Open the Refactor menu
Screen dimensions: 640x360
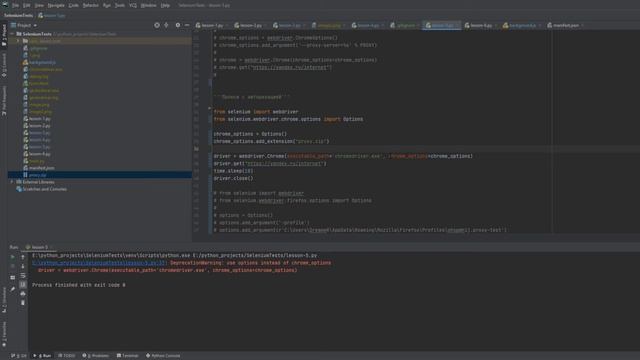coord(91,6)
